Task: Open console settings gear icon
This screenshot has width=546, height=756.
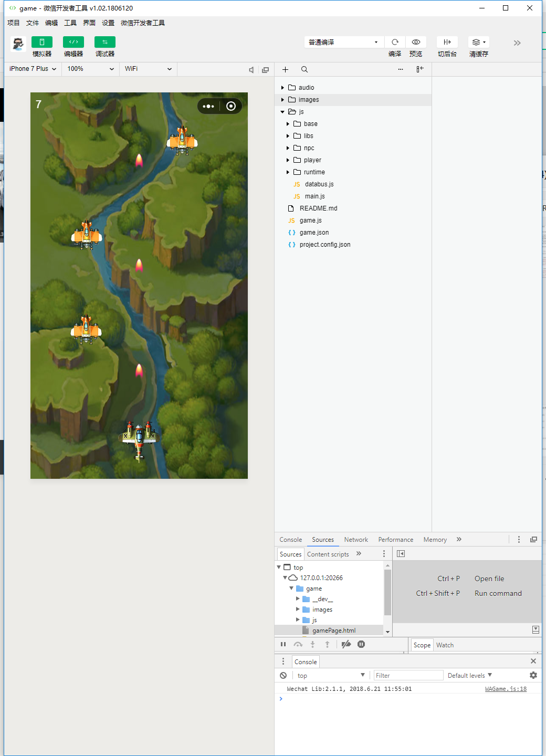Action: 533,676
